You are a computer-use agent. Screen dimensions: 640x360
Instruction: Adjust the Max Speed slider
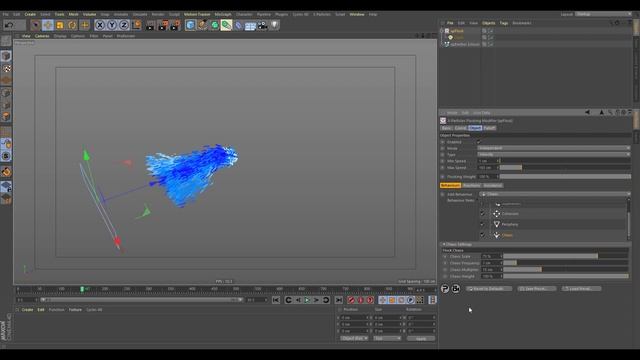pos(565,168)
